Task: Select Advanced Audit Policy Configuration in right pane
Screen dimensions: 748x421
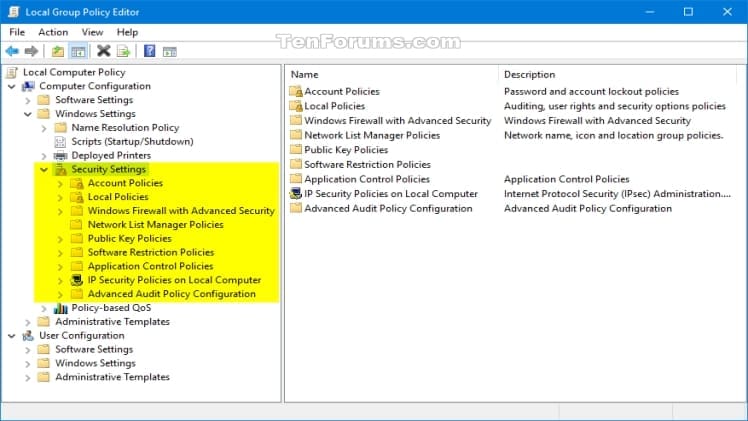Action: click(x=388, y=209)
